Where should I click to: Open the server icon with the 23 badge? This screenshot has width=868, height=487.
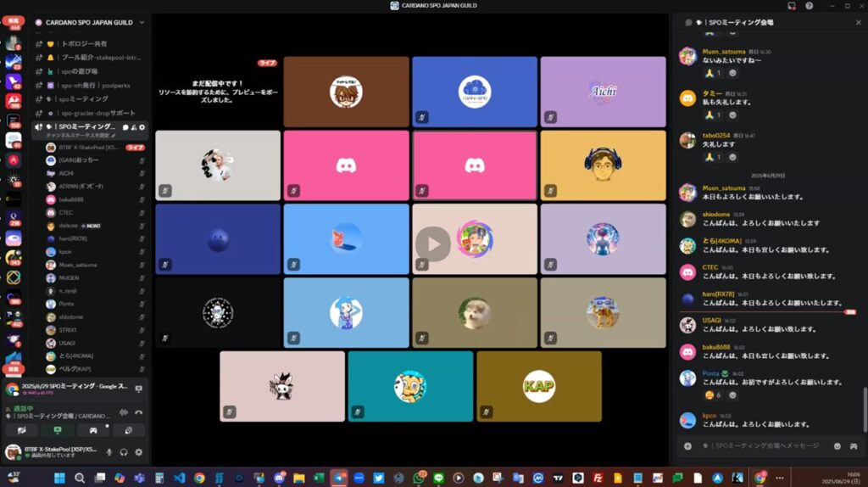pos(14,61)
